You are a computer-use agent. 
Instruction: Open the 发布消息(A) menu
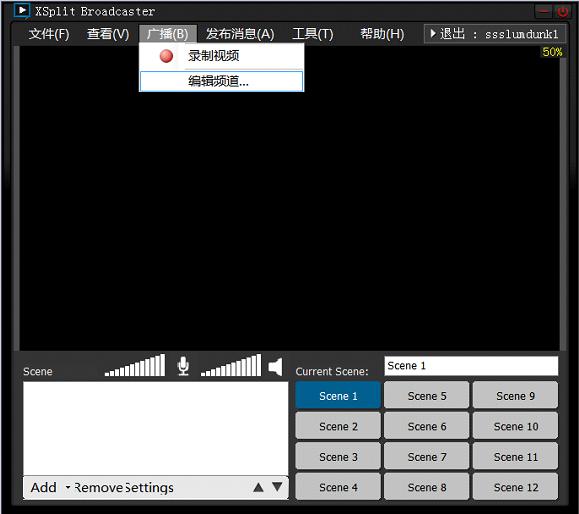pyautogui.click(x=240, y=34)
